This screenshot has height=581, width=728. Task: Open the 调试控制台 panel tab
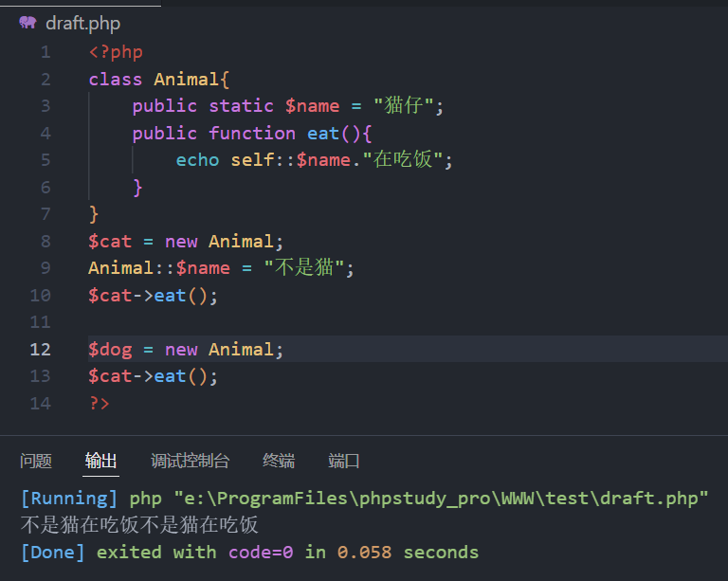[190, 461]
